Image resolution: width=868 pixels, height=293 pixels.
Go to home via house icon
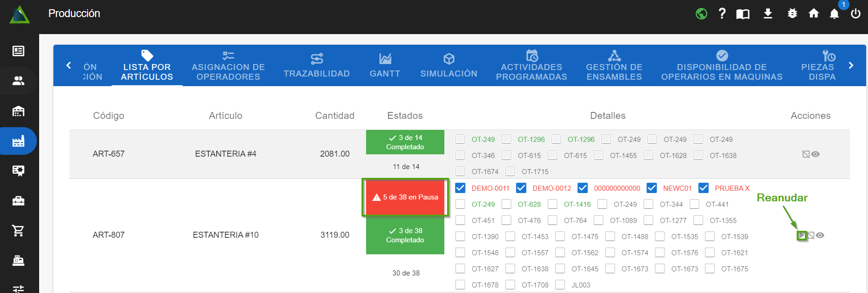point(814,14)
